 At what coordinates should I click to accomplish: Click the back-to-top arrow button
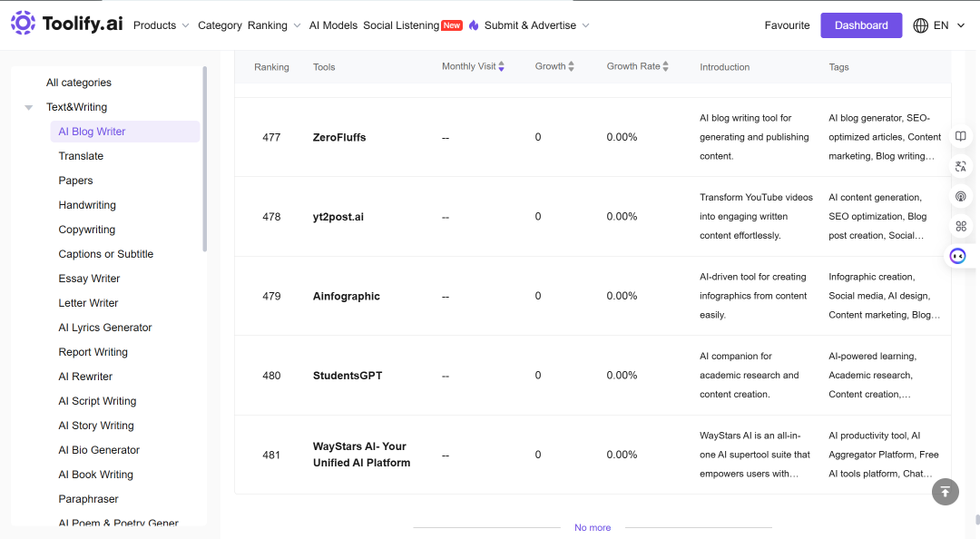pos(945,492)
